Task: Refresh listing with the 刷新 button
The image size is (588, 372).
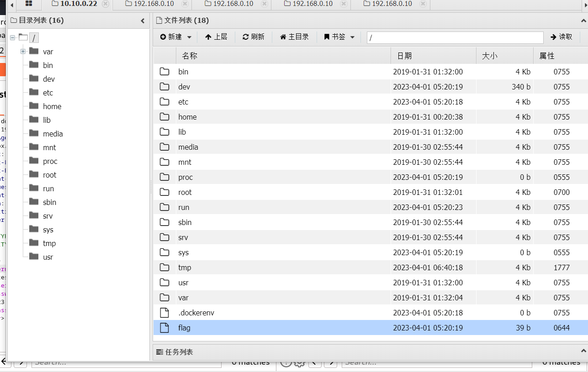Action: (x=253, y=37)
